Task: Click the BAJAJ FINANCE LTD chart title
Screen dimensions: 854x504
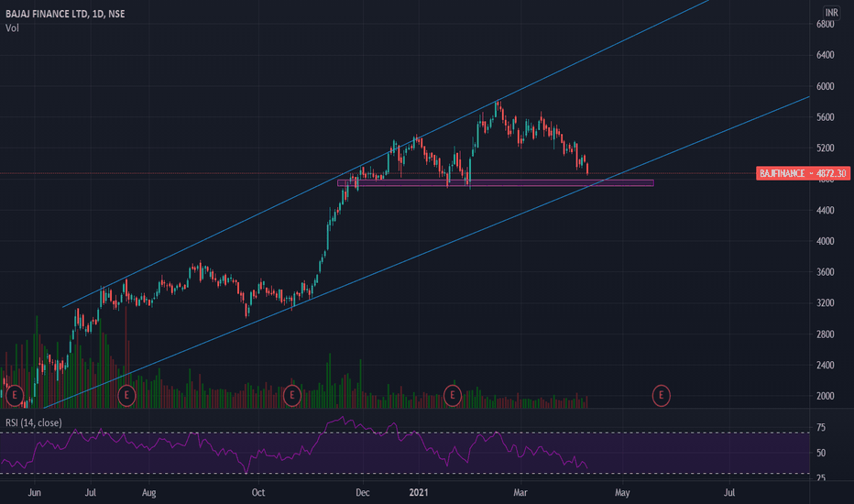Action: click(65, 14)
